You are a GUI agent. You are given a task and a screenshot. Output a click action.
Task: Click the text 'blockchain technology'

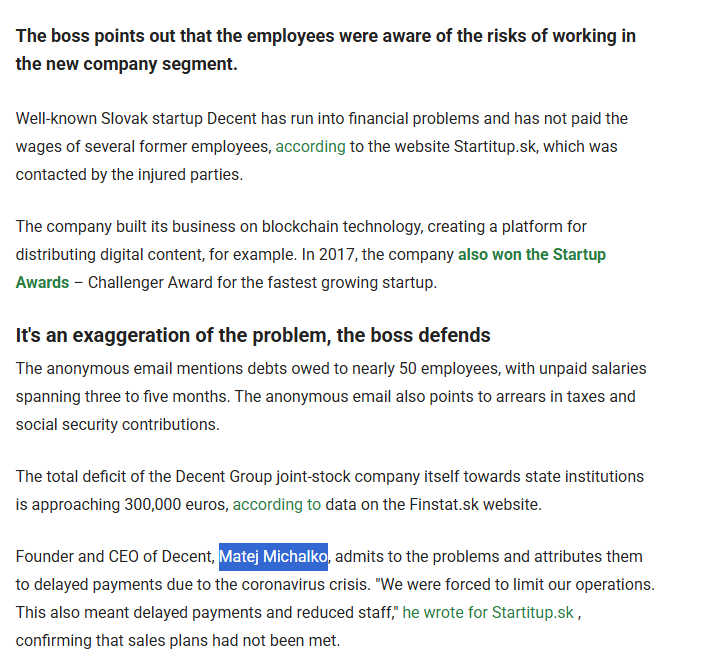(x=342, y=227)
